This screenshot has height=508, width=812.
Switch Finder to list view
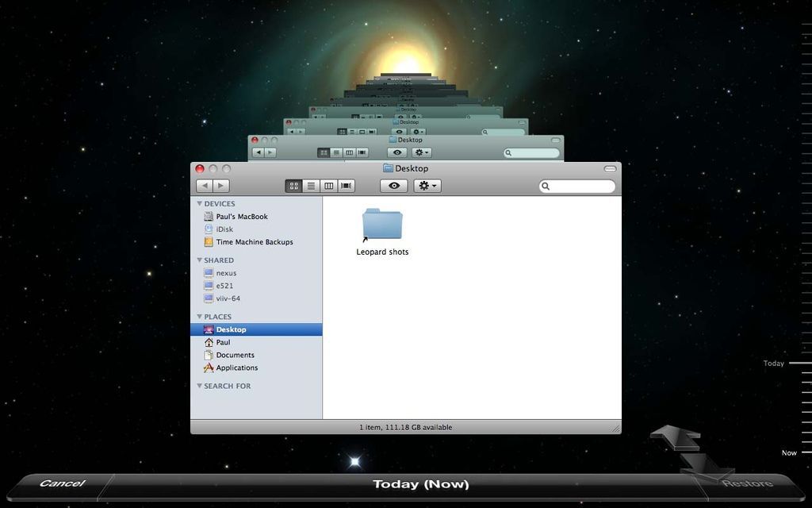coord(311,186)
